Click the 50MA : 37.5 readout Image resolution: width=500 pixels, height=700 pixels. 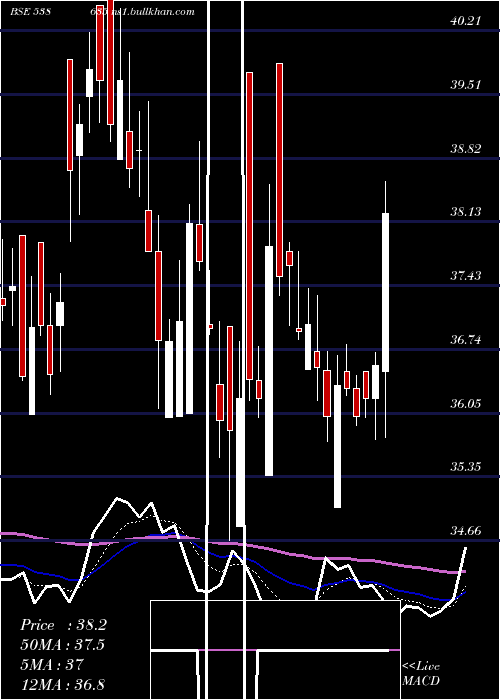click(x=62, y=645)
